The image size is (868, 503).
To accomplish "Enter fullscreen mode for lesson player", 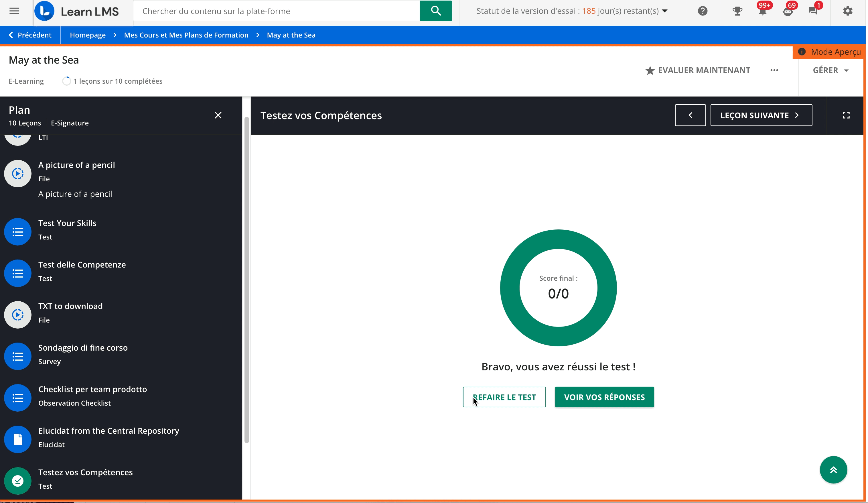I will tap(846, 115).
